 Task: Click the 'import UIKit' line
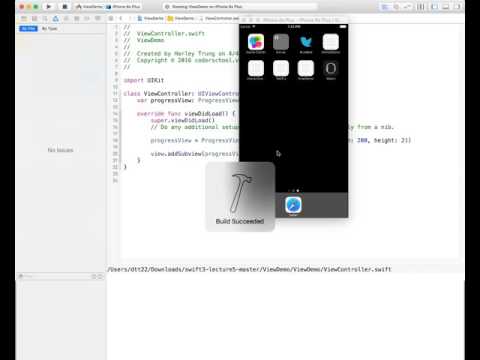point(144,80)
